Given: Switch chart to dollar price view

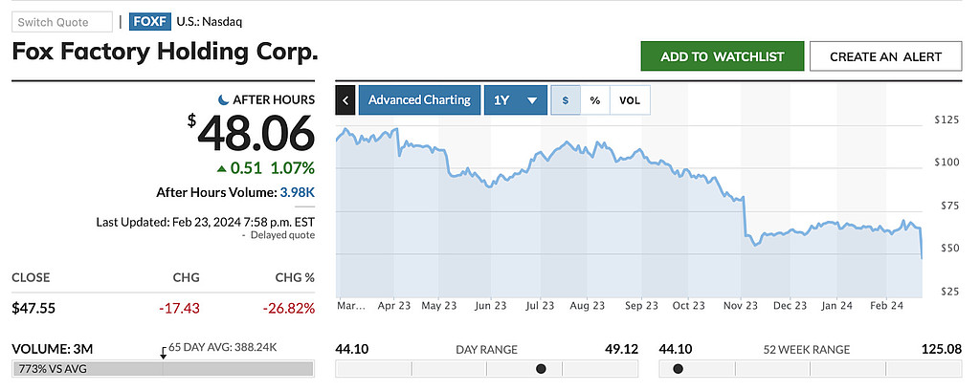Looking at the screenshot, I should [566, 99].
